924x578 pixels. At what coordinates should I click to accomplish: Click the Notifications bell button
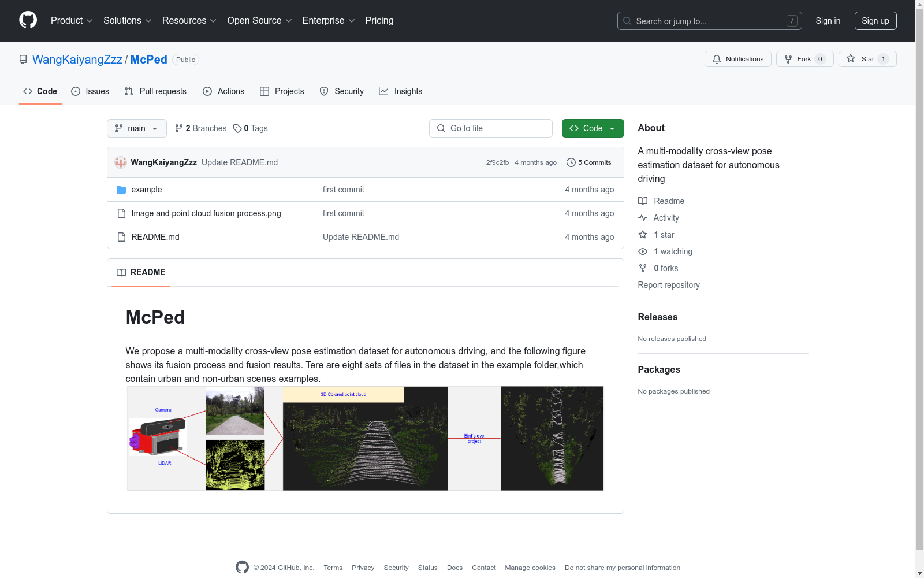737,59
